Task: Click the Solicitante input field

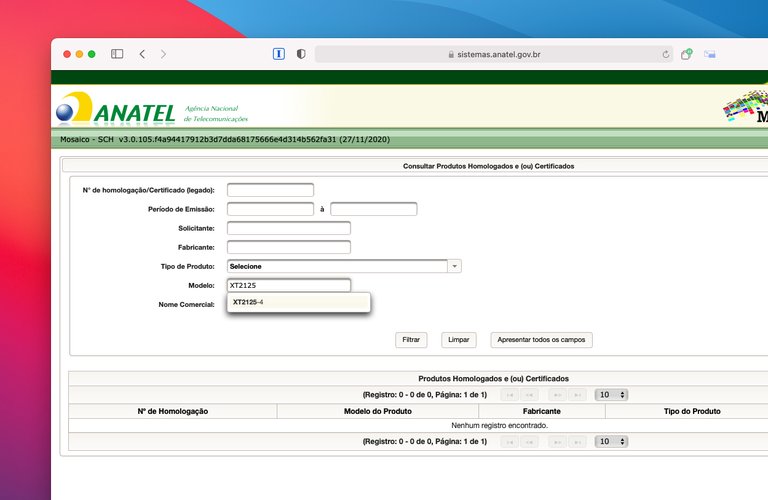Action: [x=289, y=228]
